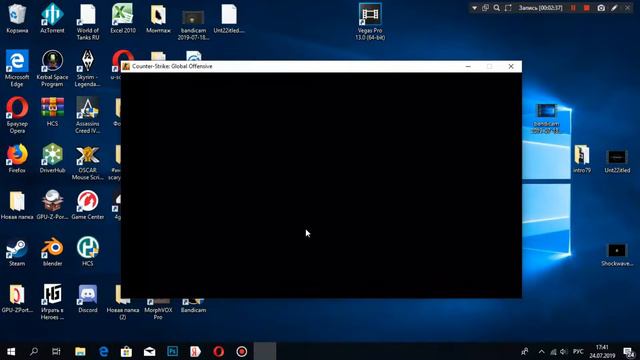Select the GPU-Z Portable desktop shortcut
Viewport: 640px width, 360px height.
[x=52, y=205]
